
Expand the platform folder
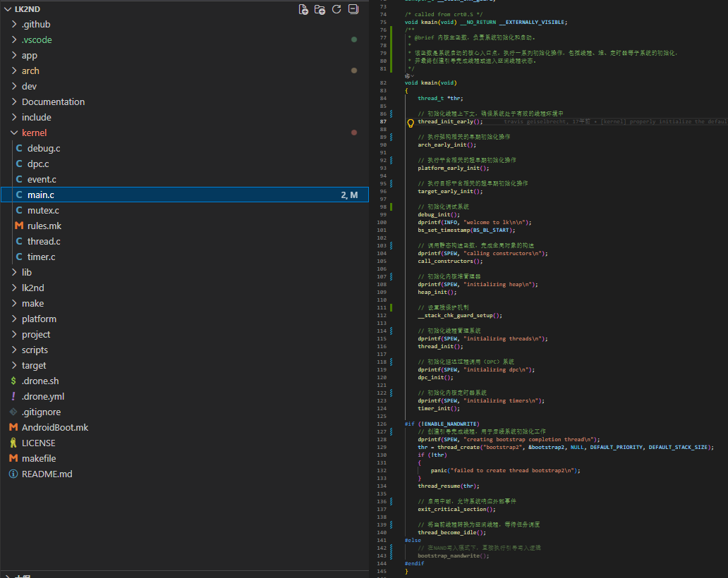pyautogui.click(x=14, y=319)
